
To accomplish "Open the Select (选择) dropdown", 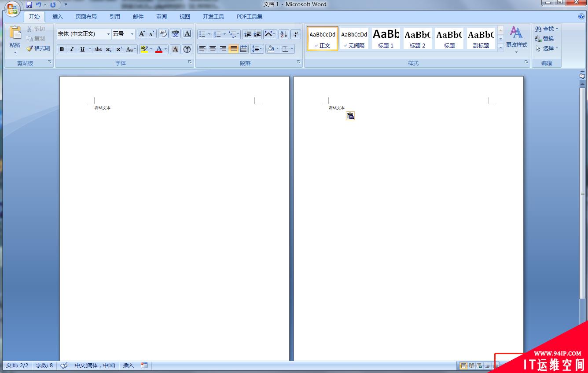I will [547, 48].
